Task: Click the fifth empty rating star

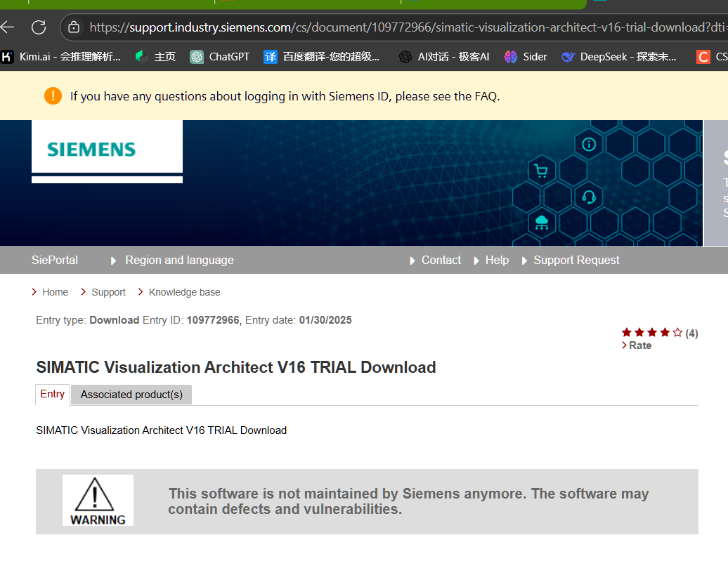Action: [678, 333]
